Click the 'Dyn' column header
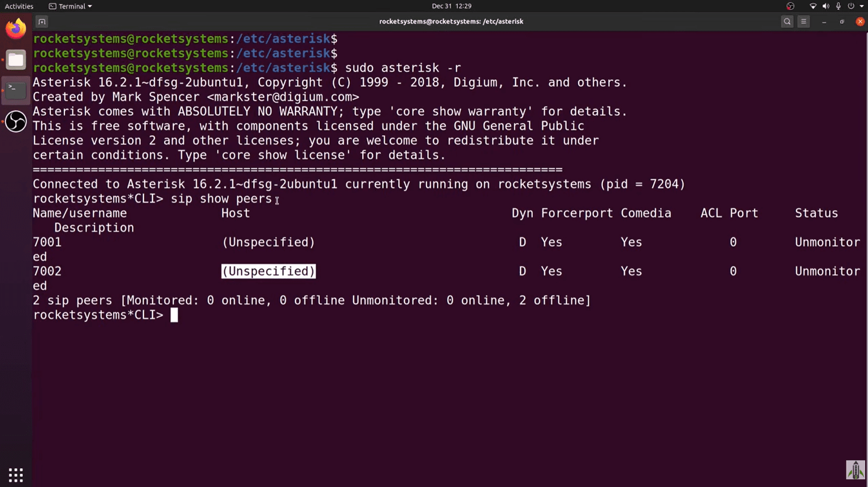 [523, 213]
